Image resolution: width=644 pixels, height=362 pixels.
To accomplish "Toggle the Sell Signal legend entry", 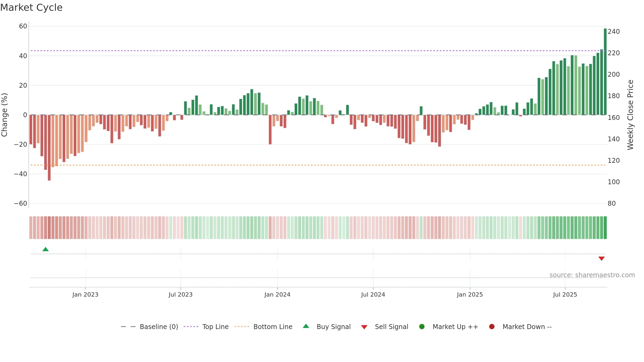I will [385, 327].
